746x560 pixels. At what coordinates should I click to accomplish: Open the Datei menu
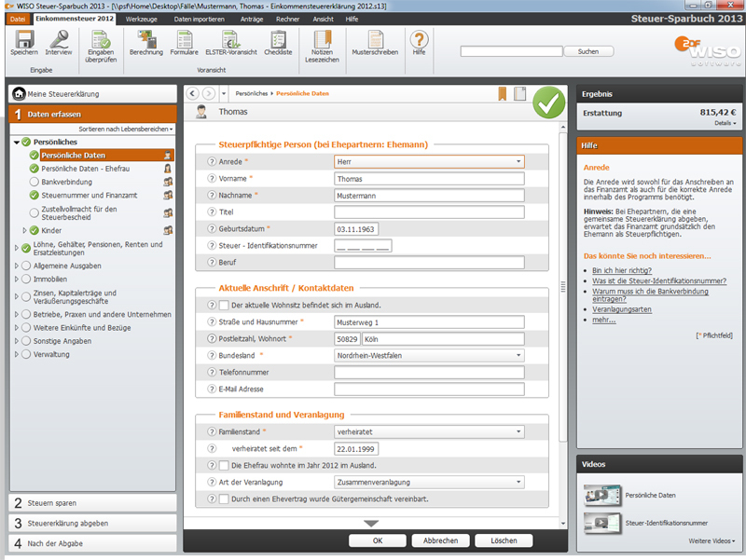(x=18, y=19)
